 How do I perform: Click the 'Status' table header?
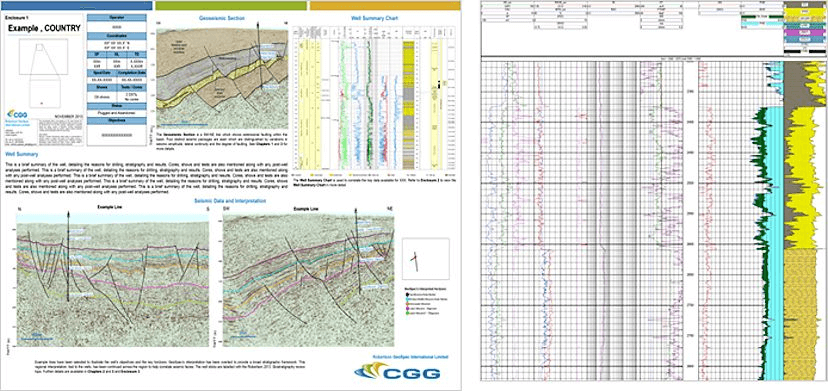point(116,106)
